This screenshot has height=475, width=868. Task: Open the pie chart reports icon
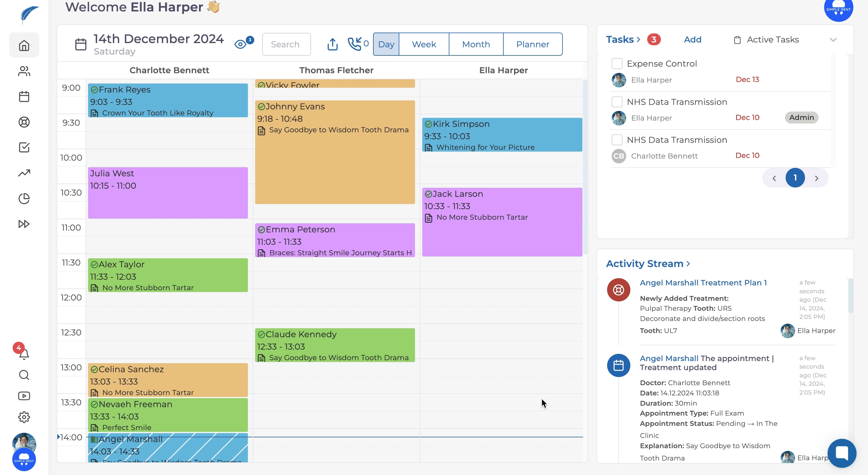(24, 199)
